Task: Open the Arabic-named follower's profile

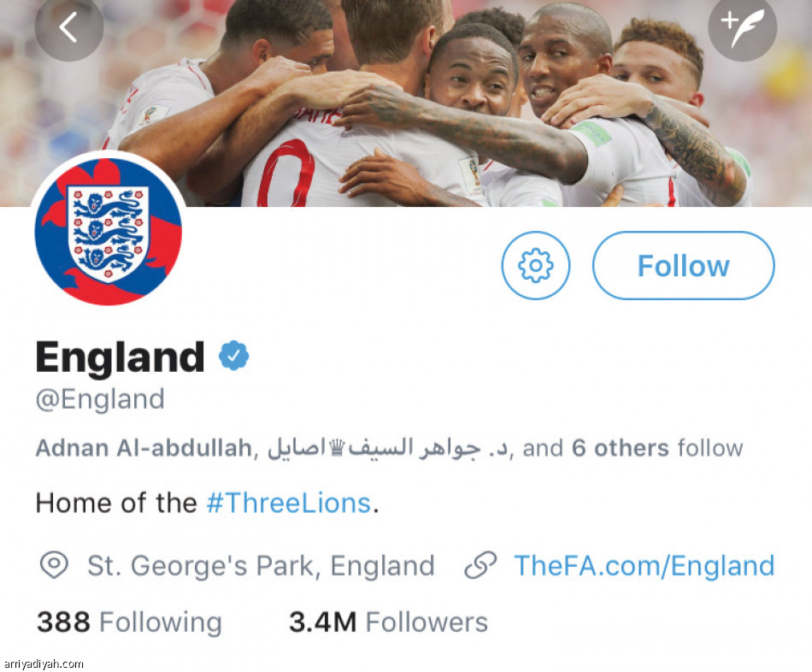Action: pyautogui.click(x=389, y=448)
